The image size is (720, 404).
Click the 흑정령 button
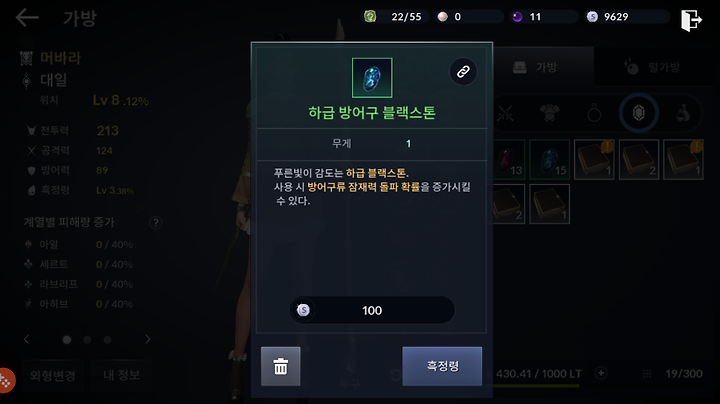(442, 366)
